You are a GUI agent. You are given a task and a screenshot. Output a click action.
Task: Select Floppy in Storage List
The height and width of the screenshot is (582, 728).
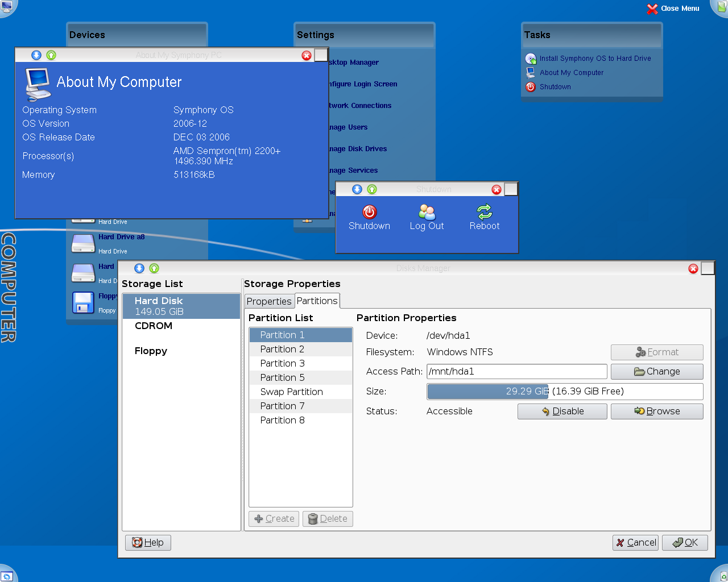click(181, 351)
